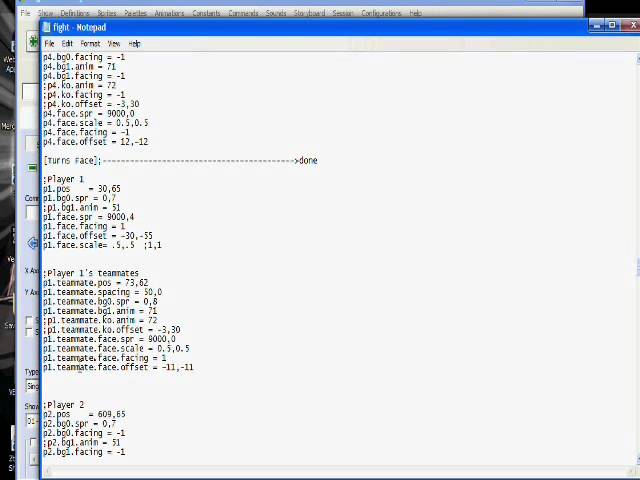640x480 pixels.
Task: Open Storyboard menu in background window
Action: (x=310, y=13)
